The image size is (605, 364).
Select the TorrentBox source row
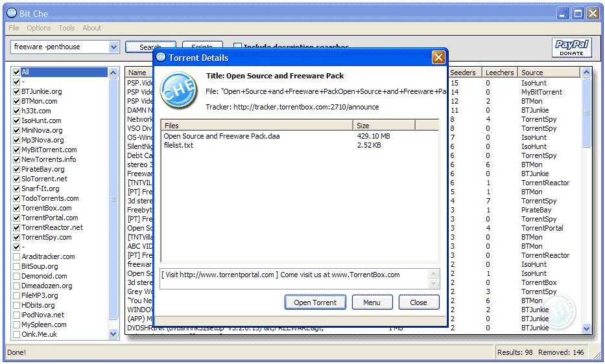[539, 282]
